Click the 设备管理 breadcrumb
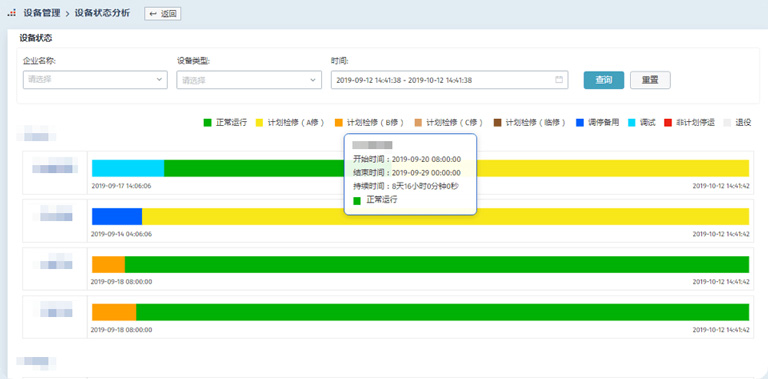 (x=42, y=13)
